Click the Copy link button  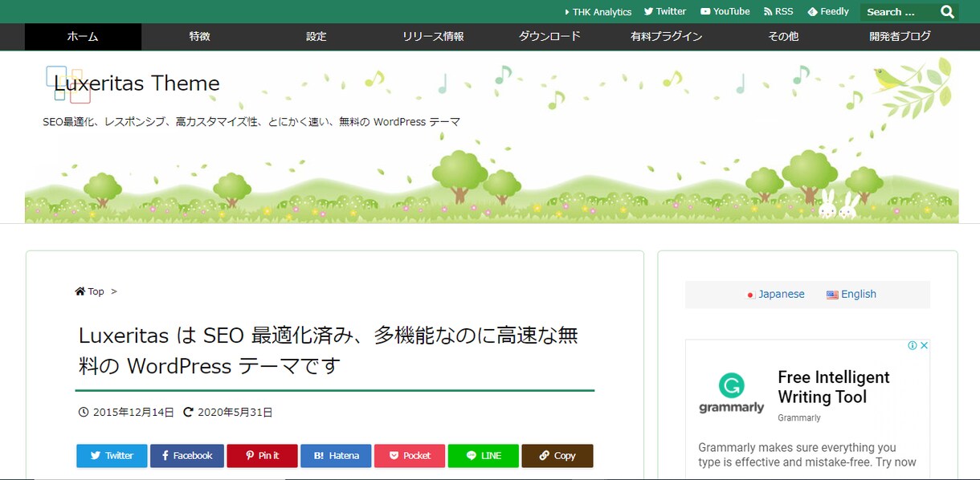557,455
